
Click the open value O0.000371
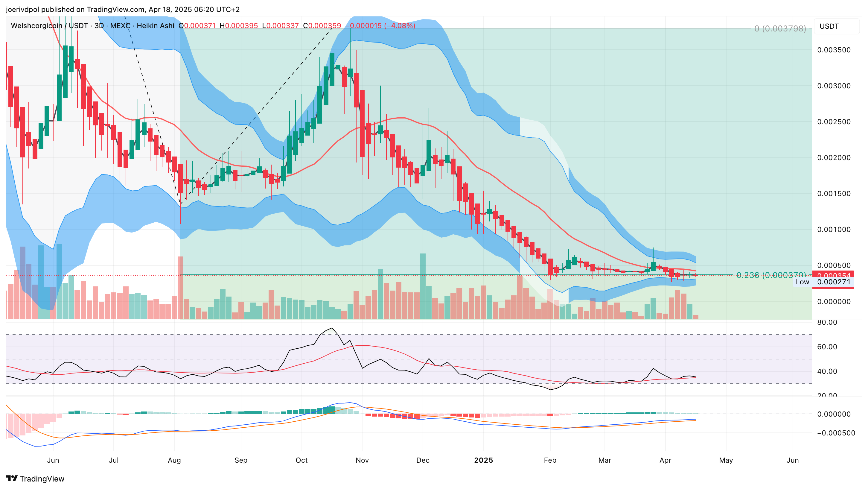point(197,26)
